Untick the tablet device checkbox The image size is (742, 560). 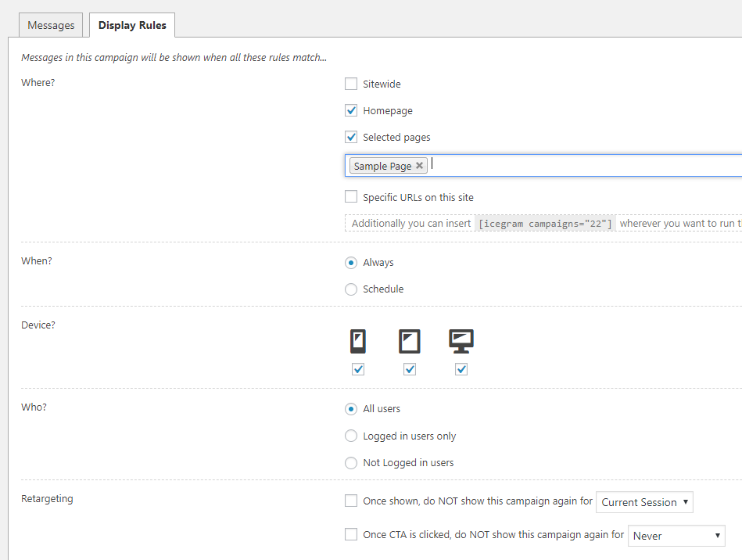410,369
